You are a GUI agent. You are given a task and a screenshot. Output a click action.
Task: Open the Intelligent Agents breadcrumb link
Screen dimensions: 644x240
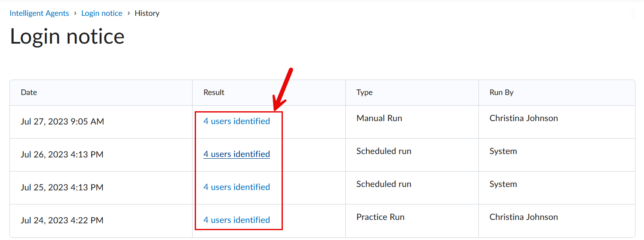[x=39, y=13]
